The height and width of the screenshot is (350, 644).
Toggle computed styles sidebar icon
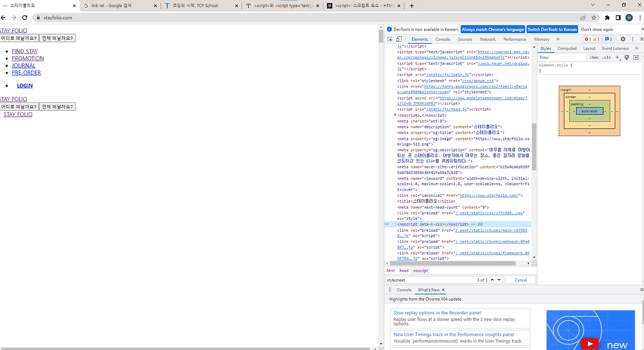[636, 57]
